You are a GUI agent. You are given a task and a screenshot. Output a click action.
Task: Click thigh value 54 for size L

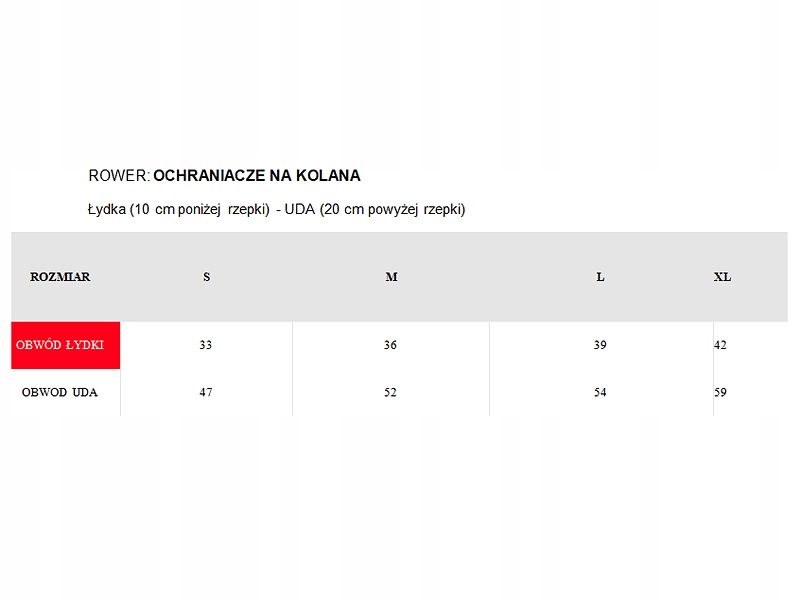point(600,393)
